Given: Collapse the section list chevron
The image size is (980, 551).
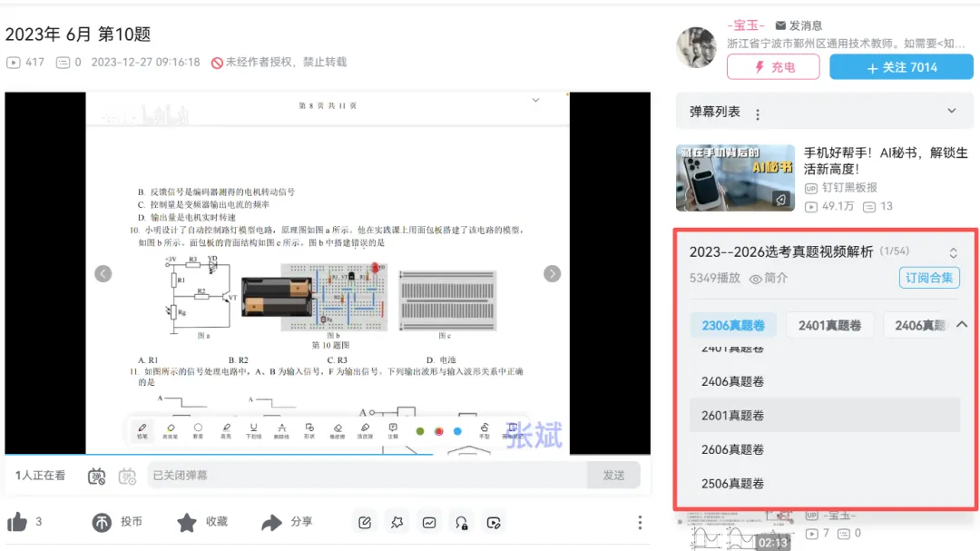Looking at the screenshot, I should click(x=962, y=325).
